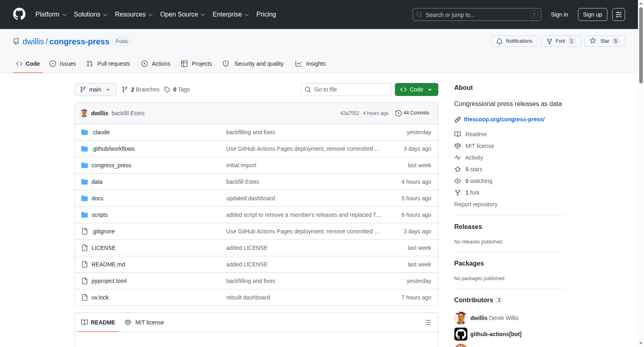Click the README.md file icon
644x347 pixels.
[x=85, y=264]
